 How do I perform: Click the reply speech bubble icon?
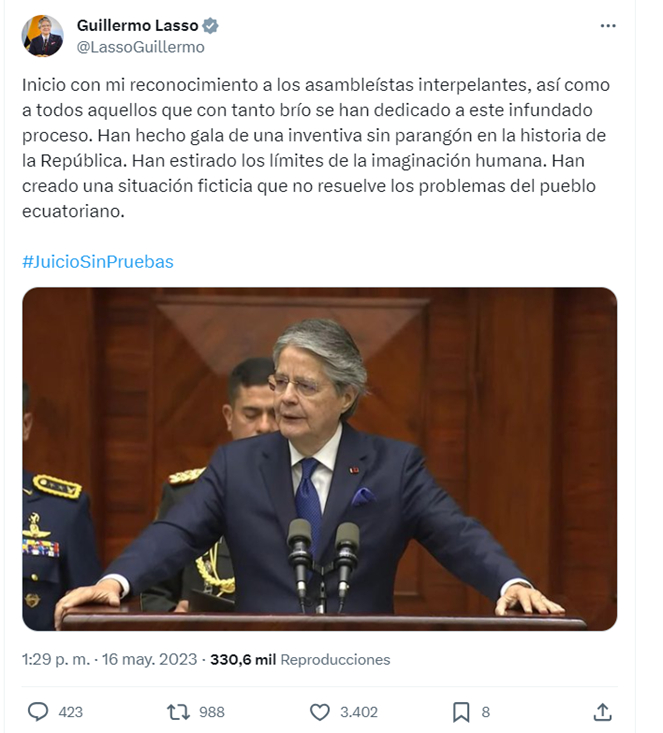[38, 712]
